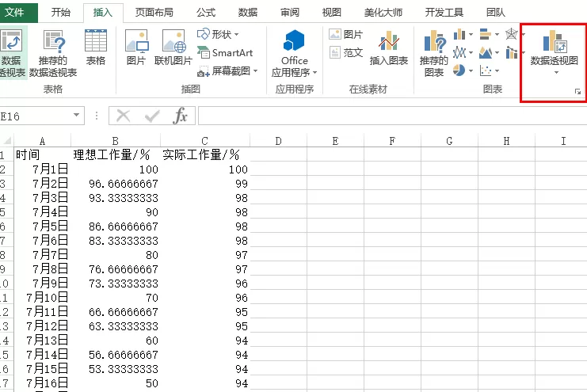
Task: Expand the 数据透视图 dropdown arrow
Action: pyautogui.click(x=556, y=72)
